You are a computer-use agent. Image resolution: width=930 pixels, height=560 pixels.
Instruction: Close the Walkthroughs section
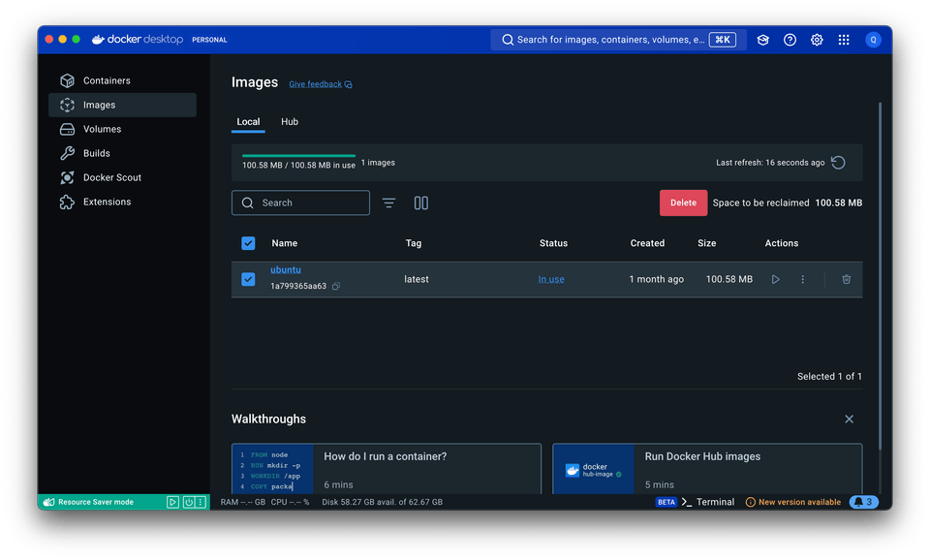tap(850, 420)
